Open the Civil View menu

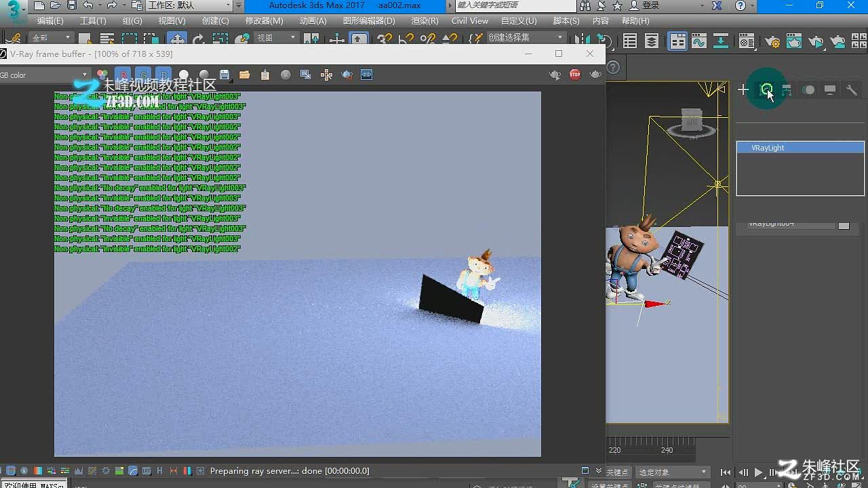pos(470,21)
